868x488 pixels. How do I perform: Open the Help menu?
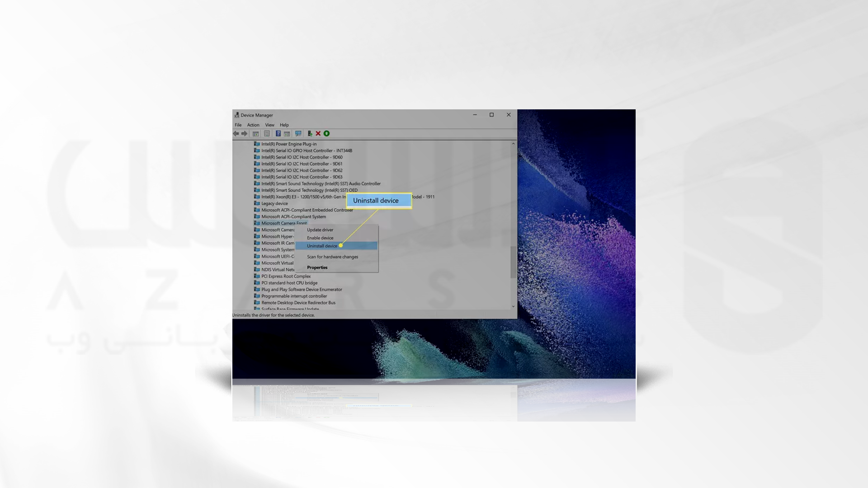click(x=284, y=125)
